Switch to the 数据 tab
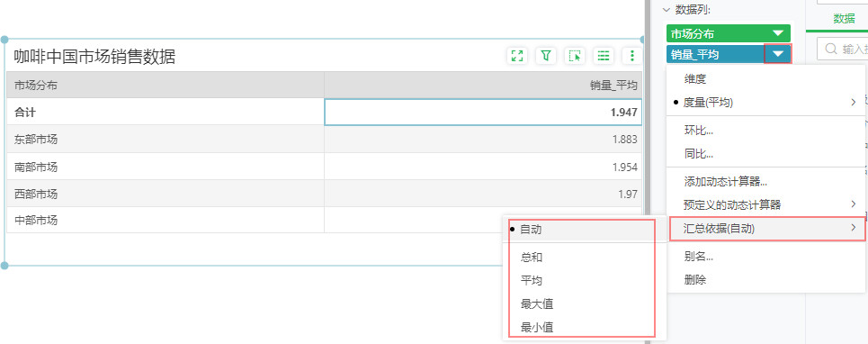This screenshot has height=344, width=868. 844,19
